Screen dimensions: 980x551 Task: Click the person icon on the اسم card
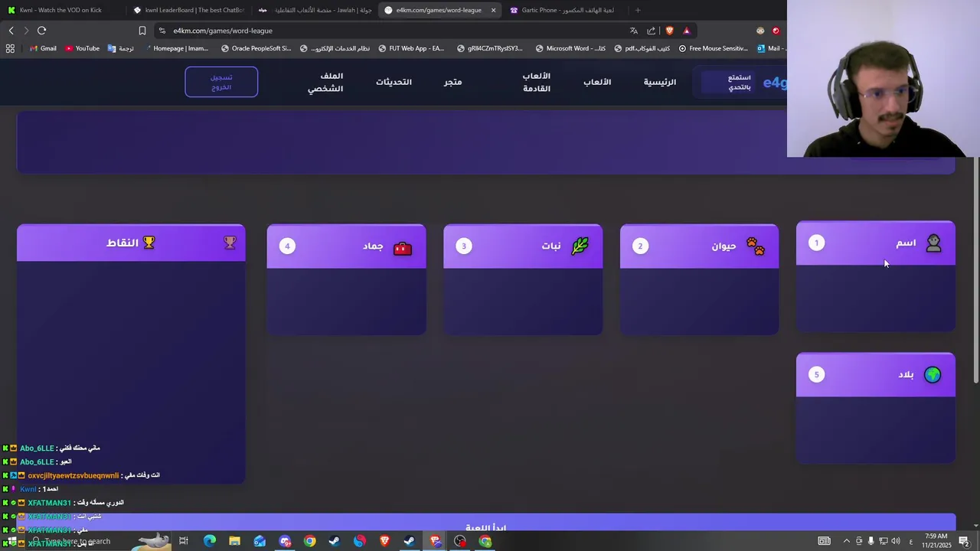click(x=933, y=243)
